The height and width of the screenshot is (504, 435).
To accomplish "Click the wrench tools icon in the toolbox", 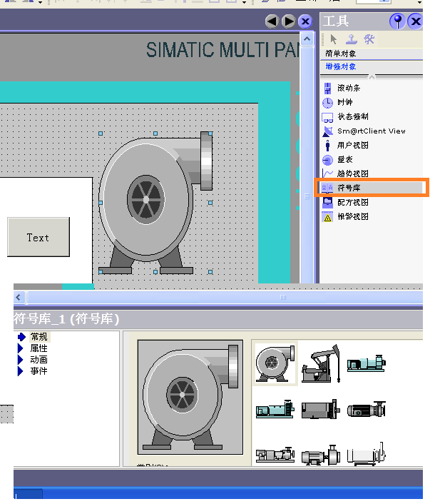I will [369, 39].
